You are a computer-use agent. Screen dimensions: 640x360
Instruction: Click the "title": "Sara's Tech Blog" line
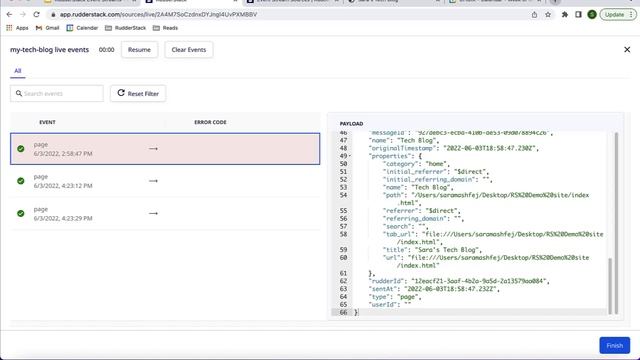(432, 249)
